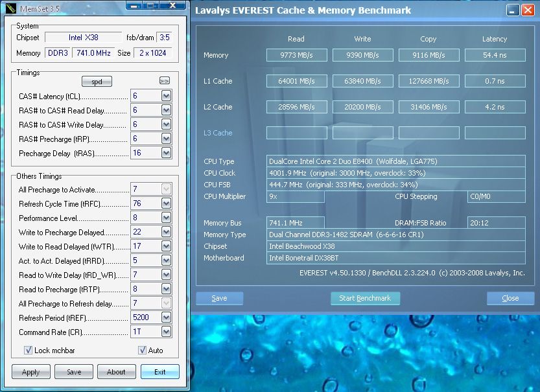Click the Save button in MemSet

74,372
